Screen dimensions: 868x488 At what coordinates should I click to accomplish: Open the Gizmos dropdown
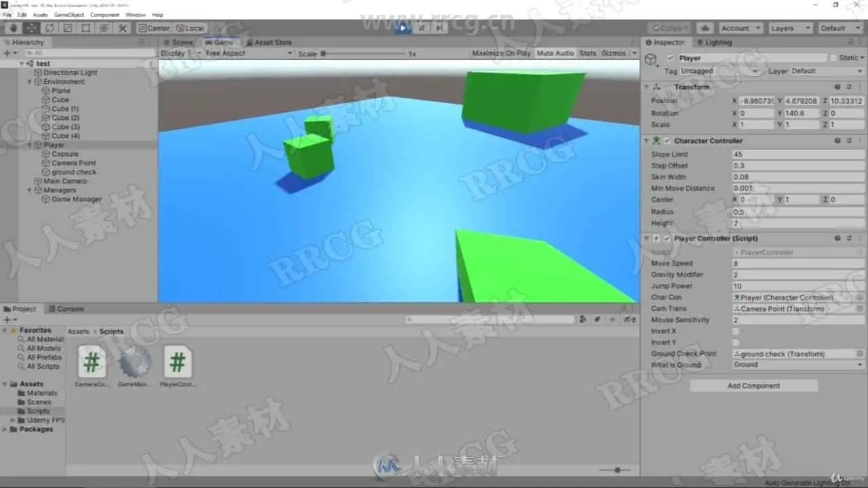[618, 53]
